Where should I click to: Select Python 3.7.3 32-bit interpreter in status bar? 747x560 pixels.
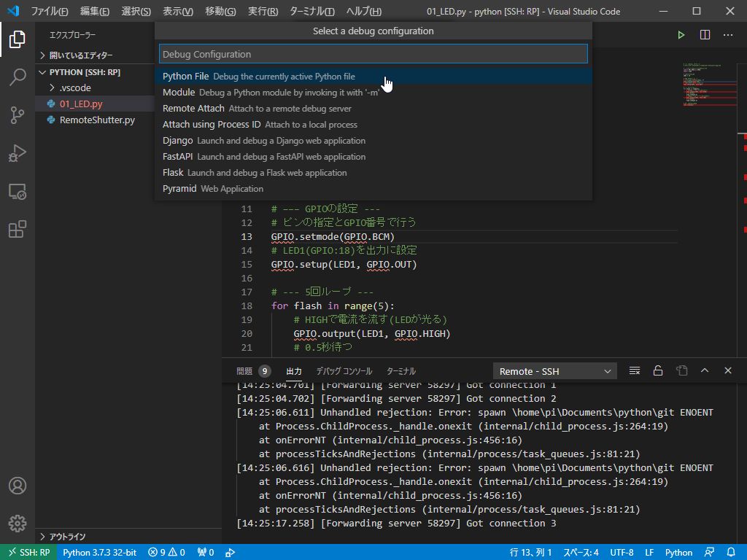(x=99, y=553)
